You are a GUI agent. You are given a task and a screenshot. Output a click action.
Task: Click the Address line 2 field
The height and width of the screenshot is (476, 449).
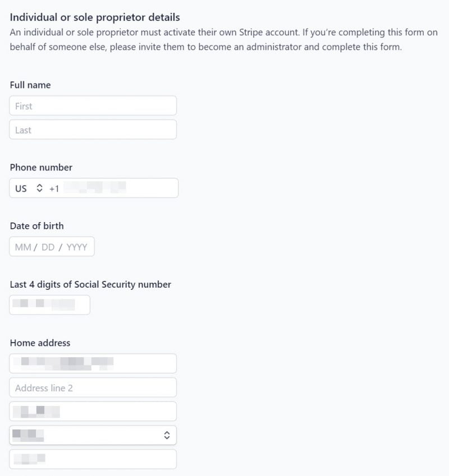pyautogui.click(x=93, y=387)
